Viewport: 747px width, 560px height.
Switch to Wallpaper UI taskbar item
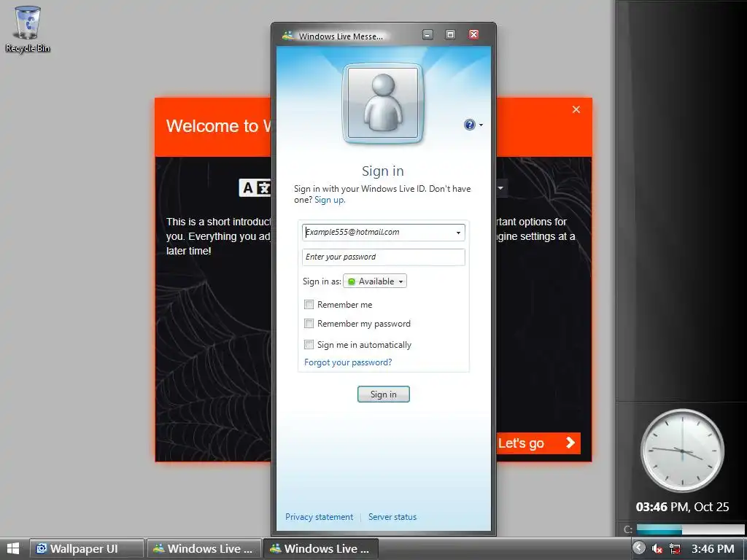(x=87, y=548)
